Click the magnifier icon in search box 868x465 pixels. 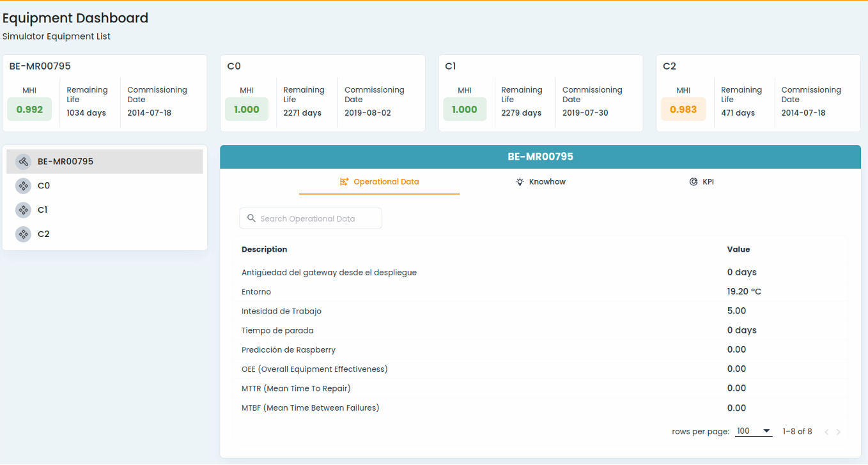pyautogui.click(x=251, y=218)
